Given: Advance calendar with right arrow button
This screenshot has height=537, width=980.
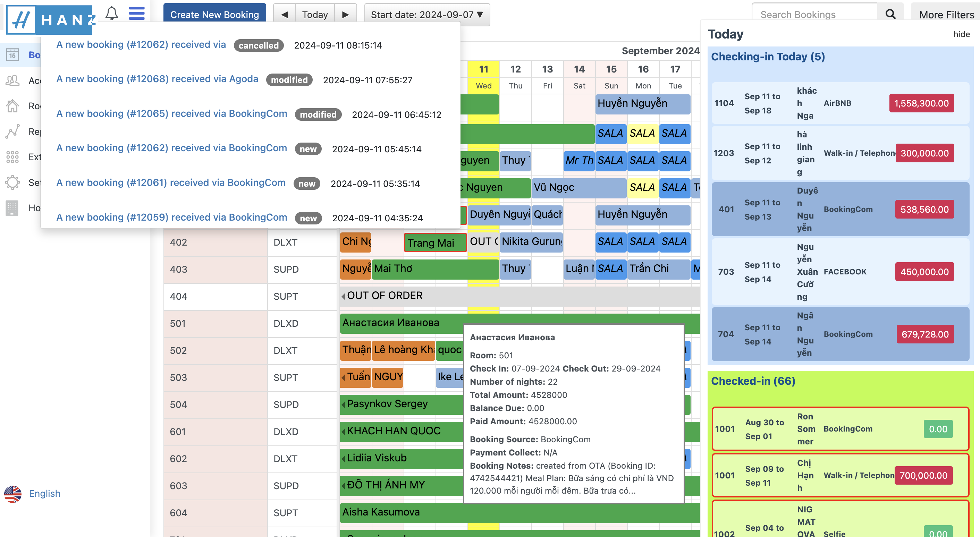Looking at the screenshot, I should pos(345,15).
